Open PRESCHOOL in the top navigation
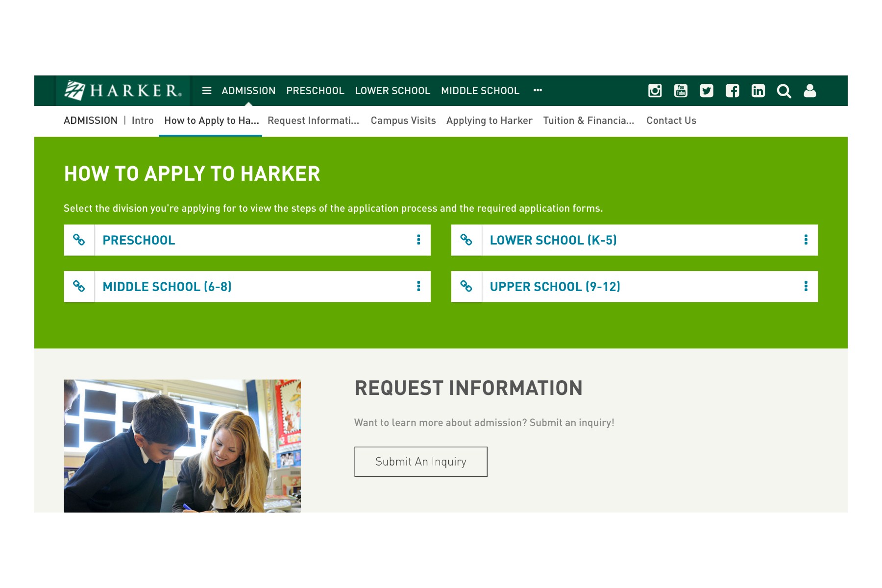 click(x=315, y=91)
